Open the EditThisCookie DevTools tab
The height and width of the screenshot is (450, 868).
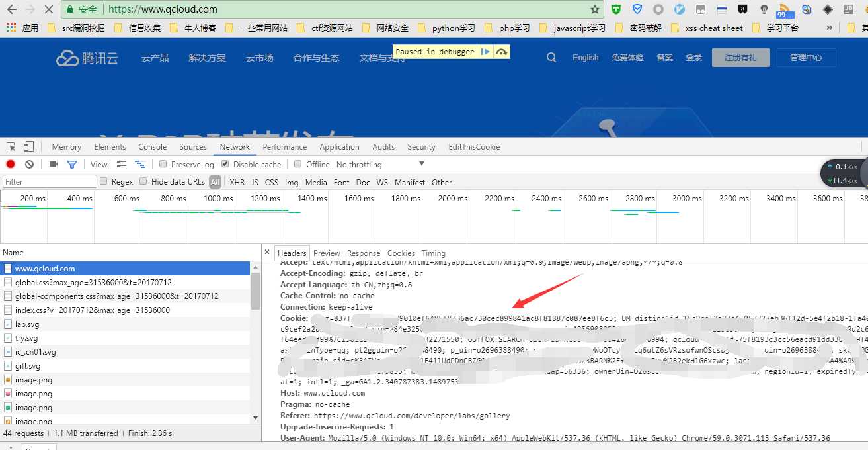coord(474,147)
